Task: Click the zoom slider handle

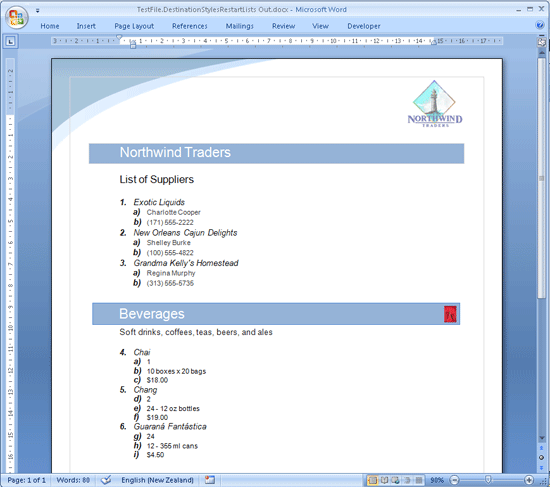Action: 488,479
